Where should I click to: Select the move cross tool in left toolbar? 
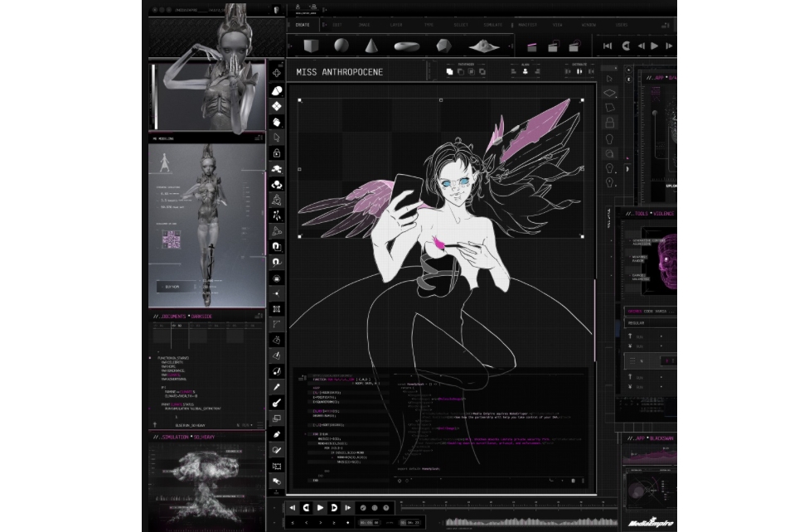(277, 73)
